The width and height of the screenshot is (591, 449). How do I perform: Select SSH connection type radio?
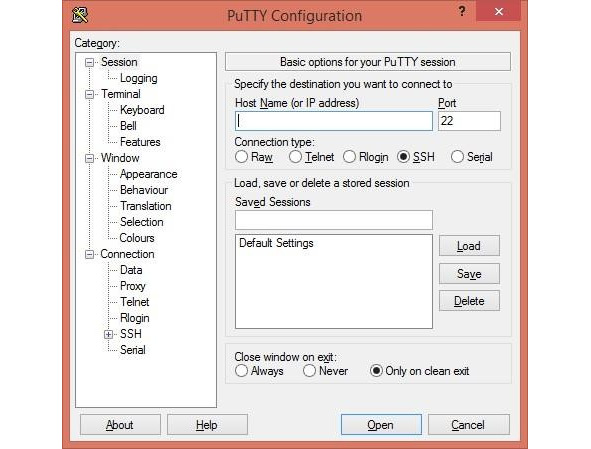click(403, 157)
